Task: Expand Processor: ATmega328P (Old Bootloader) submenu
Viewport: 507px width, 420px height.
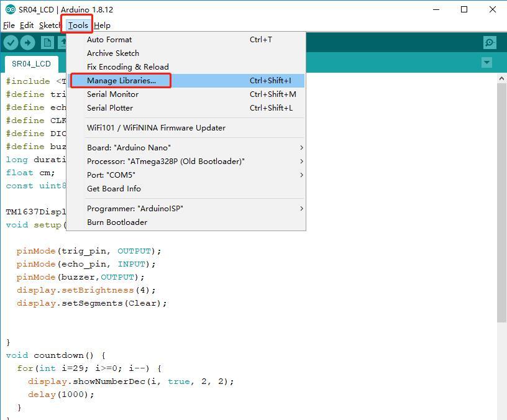Action: 186,161
